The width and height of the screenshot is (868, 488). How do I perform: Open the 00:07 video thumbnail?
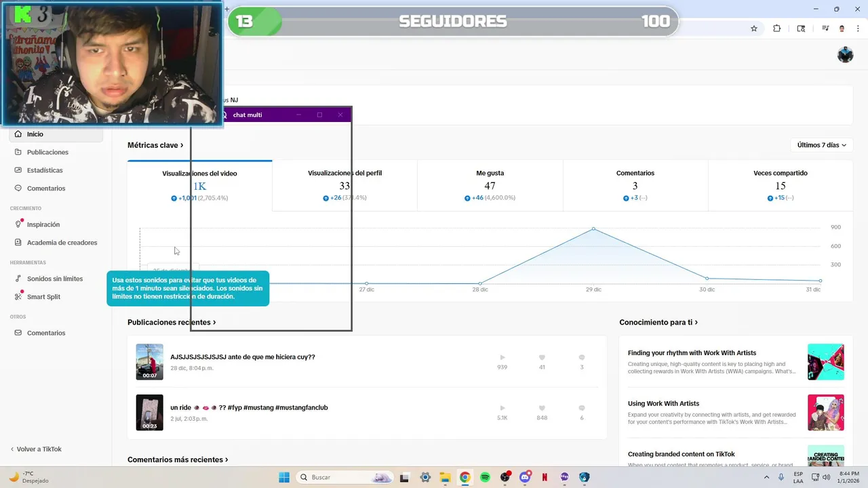click(x=149, y=362)
